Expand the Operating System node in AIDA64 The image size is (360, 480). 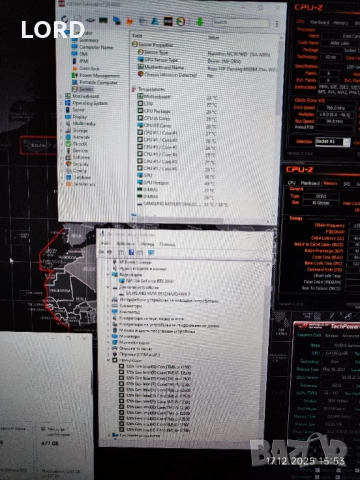tap(61, 103)
